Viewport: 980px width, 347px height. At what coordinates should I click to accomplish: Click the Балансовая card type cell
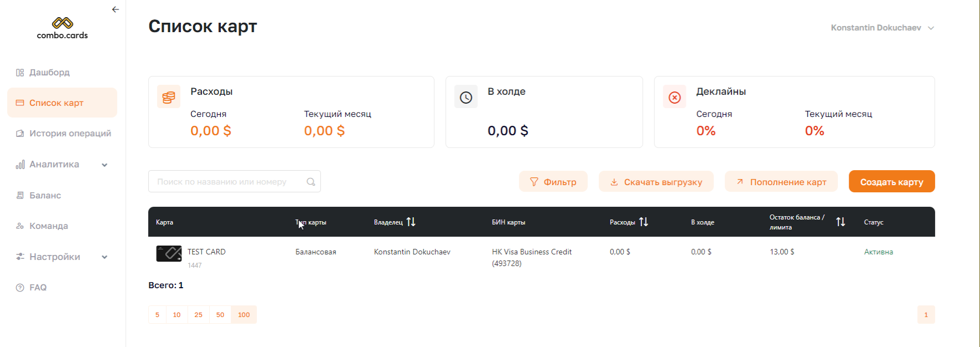click(316, 252)
